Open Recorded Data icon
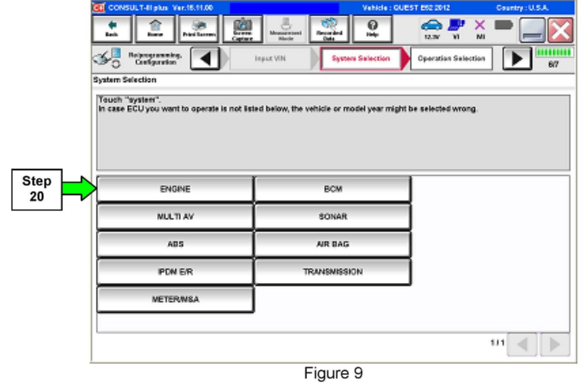This screenshot has width=588, height=385. pos(329,29)
